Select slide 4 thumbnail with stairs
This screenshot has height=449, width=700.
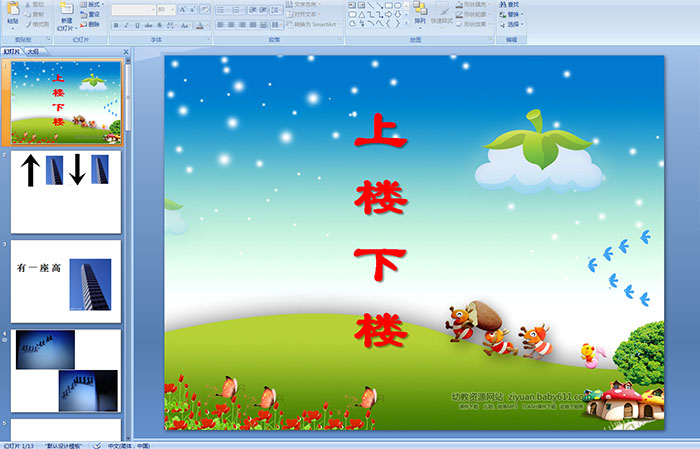tap(66, 371)
